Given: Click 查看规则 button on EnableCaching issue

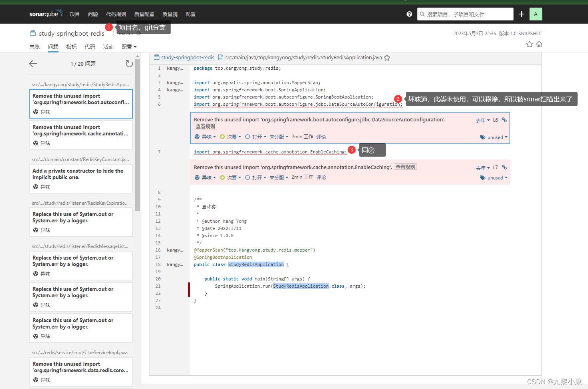Looking at the screenshot, I should (x=405, y=167).
